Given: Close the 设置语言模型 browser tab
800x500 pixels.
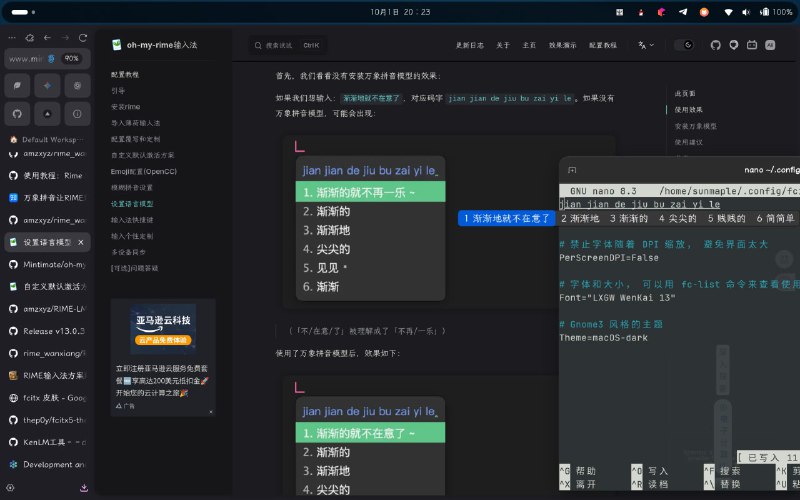Looking at the screenshot, I should pyautogui.click(x=82, y=243).
